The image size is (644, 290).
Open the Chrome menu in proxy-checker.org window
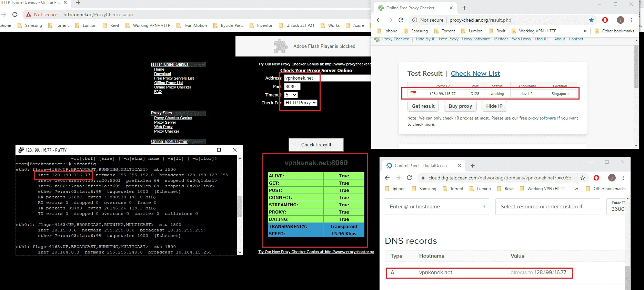coord(632,20)
